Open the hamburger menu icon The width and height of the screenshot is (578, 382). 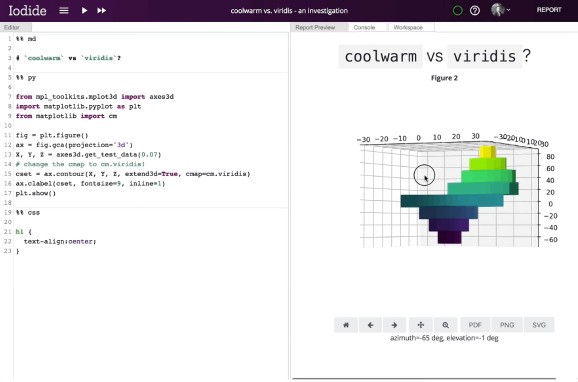click(64, 10)
